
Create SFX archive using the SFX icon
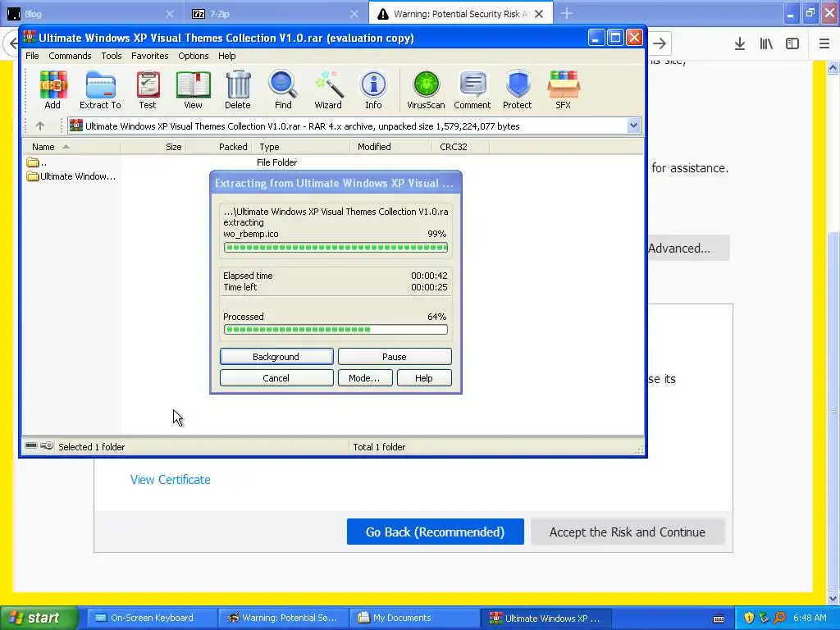point(563,90)
